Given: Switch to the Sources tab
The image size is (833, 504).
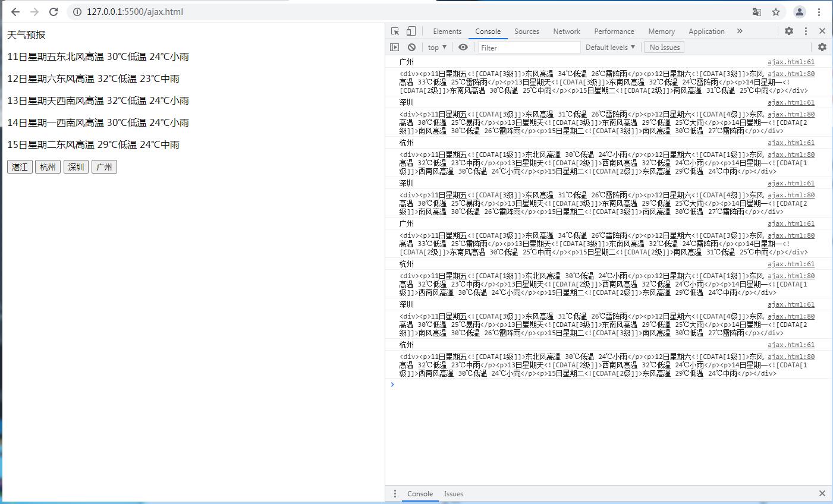Looking at the screenshot, I should click(527, 31).
